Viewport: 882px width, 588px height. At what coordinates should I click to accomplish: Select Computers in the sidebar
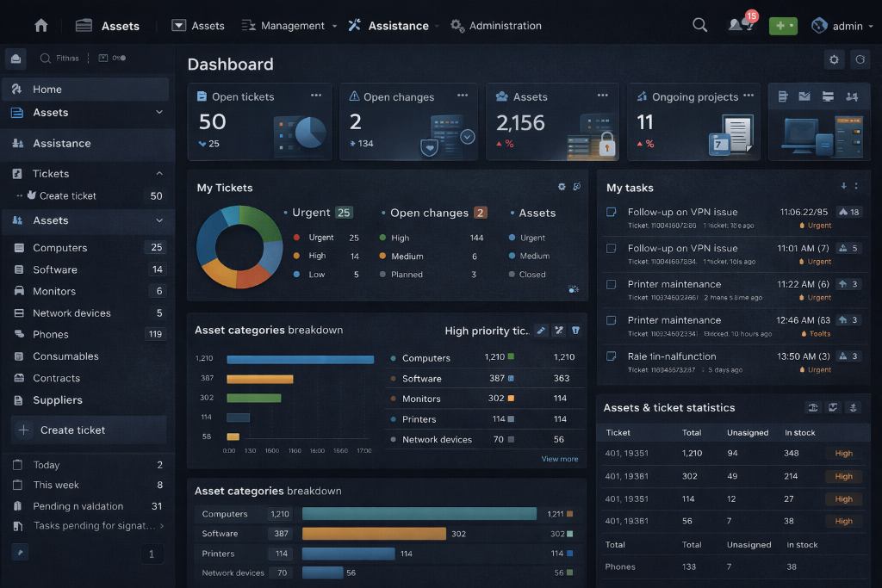click(x=59, y=248)
